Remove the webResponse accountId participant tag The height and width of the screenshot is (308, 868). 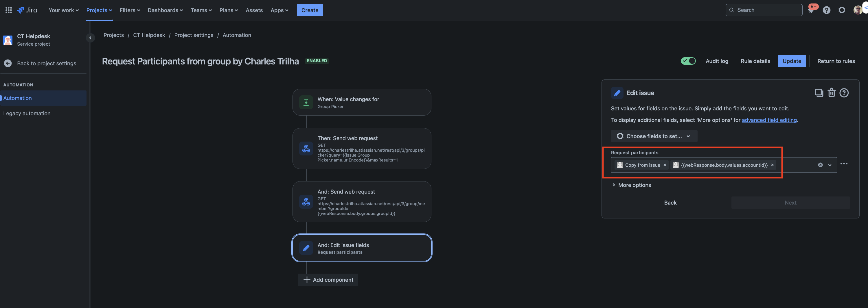pos(772,165)
